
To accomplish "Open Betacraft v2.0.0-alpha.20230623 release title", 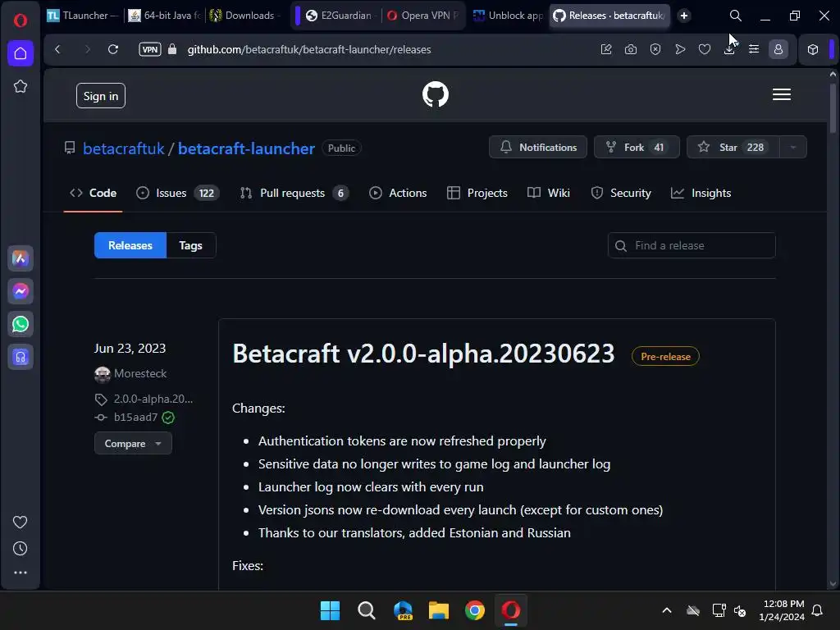I will pyautogui.click(x=423, y=354).
